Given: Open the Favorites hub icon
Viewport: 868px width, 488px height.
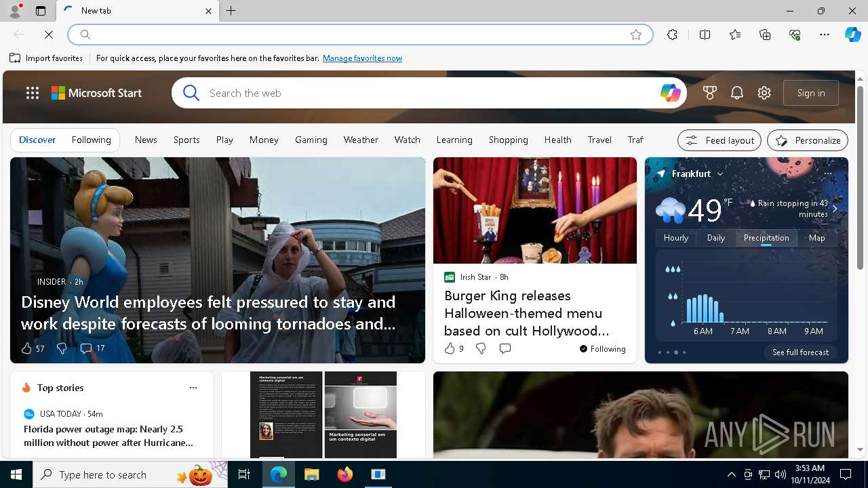Looking at the screenshot, I should 735,35.
